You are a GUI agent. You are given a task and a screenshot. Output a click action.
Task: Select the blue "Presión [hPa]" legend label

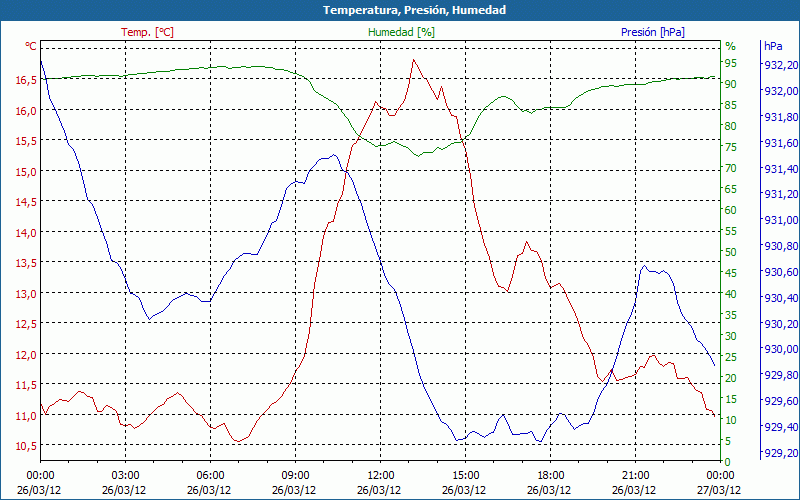click(x=653, y=32)
